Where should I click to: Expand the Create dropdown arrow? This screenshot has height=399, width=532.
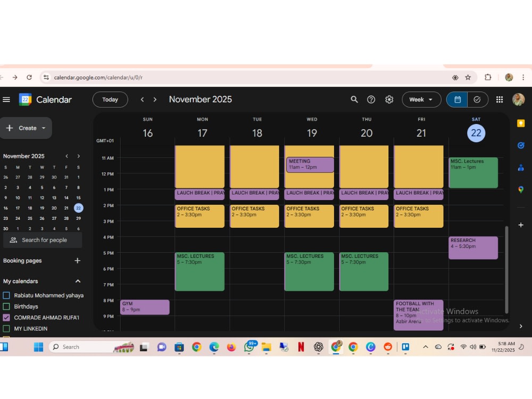click(44, 128)
